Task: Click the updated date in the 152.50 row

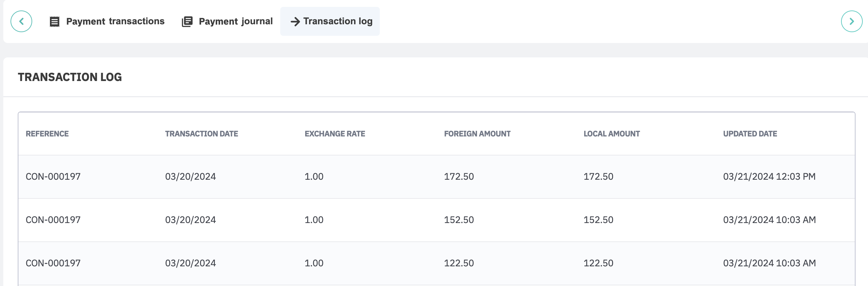Action: coord(769,220)
